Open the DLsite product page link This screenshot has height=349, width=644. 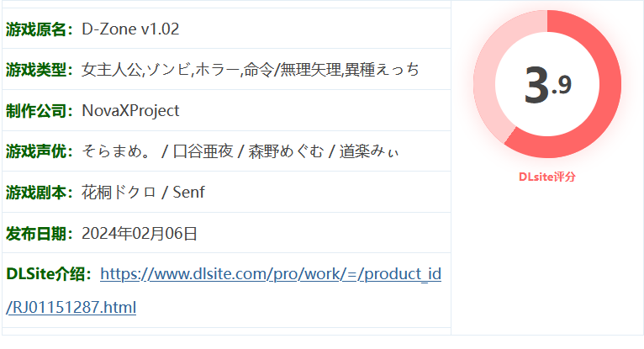pyautogui.click(x=270, y=274)
